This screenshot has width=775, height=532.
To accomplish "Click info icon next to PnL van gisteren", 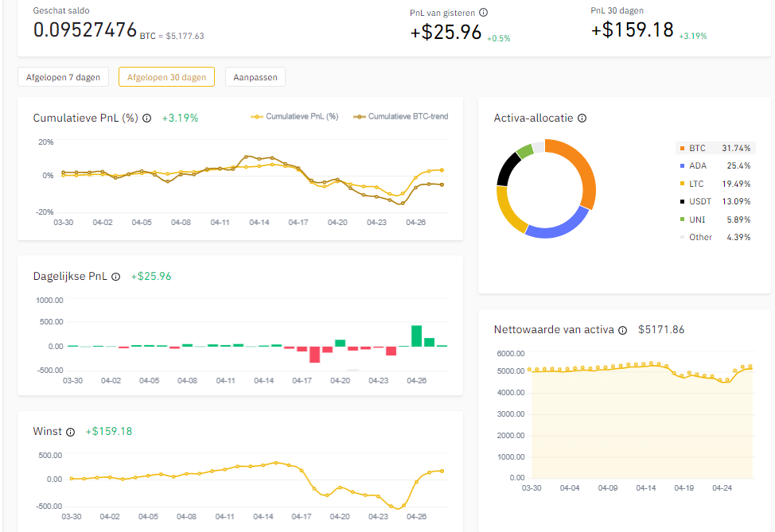I will 484,13.
